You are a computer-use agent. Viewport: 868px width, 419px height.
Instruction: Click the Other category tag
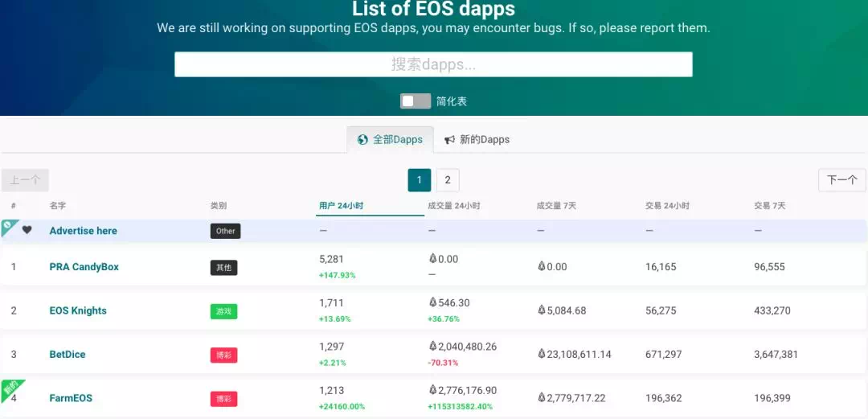225,231
